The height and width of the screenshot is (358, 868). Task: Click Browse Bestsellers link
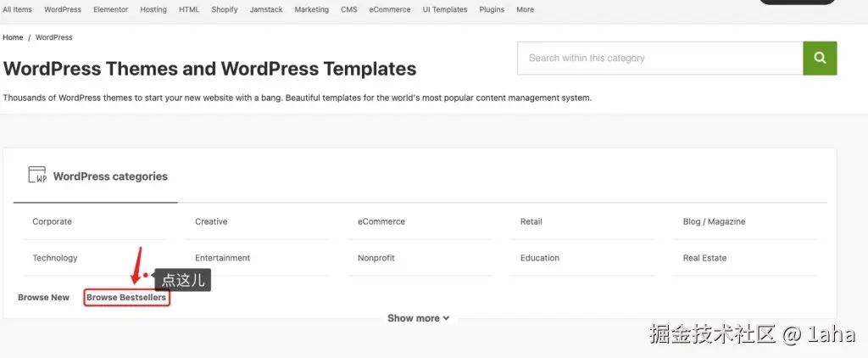(126, 298)
